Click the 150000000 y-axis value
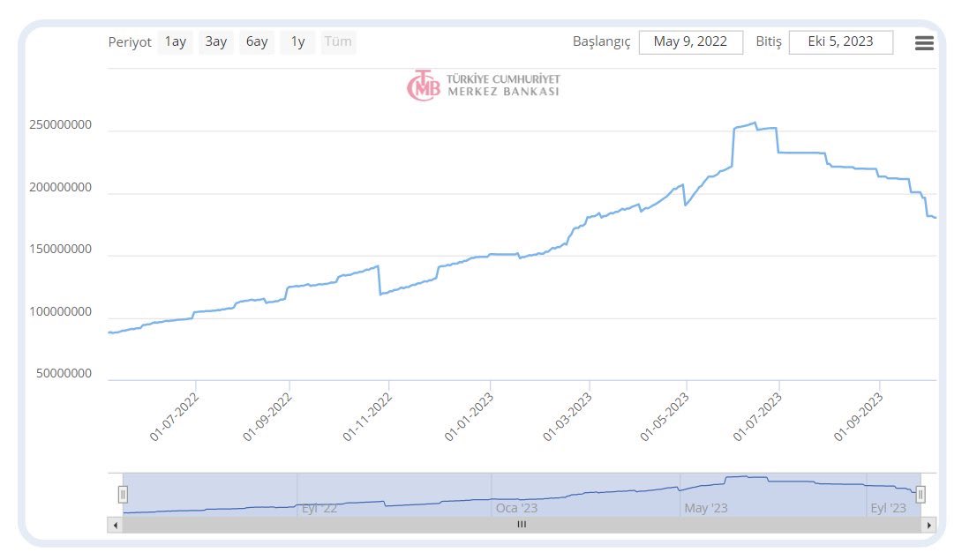This screenshot has height=560, width=962. 60,249
